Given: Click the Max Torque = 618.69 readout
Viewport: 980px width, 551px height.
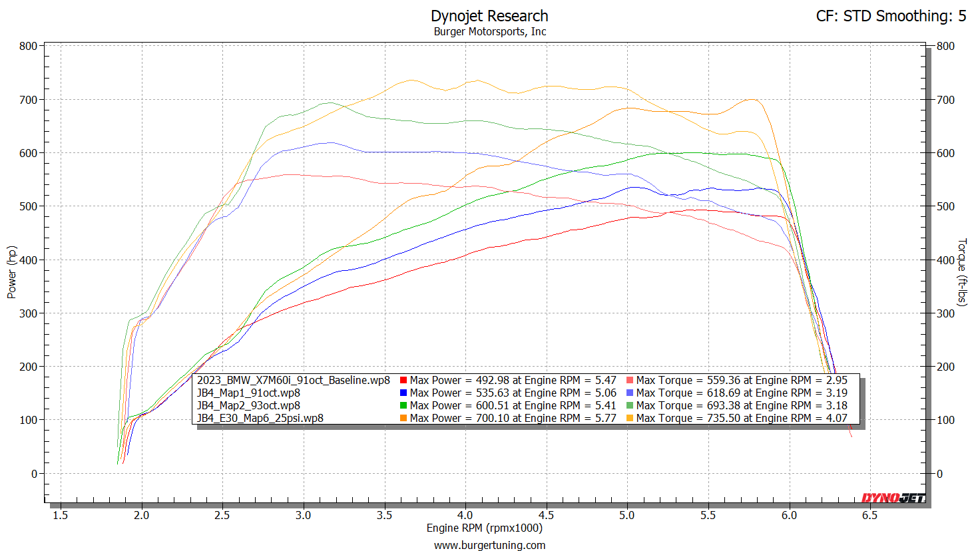Looking at the screenshot, I should [x=742, y=393].
